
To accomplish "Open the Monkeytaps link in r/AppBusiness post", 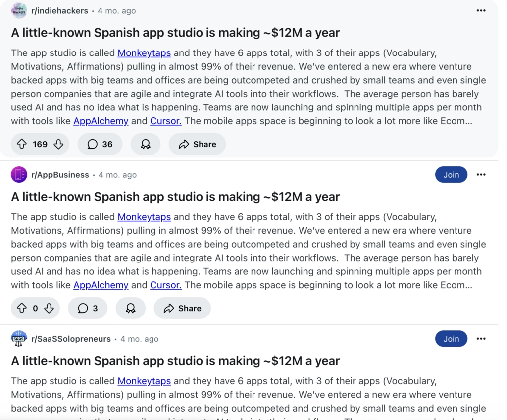I will [x=144, y=217].
